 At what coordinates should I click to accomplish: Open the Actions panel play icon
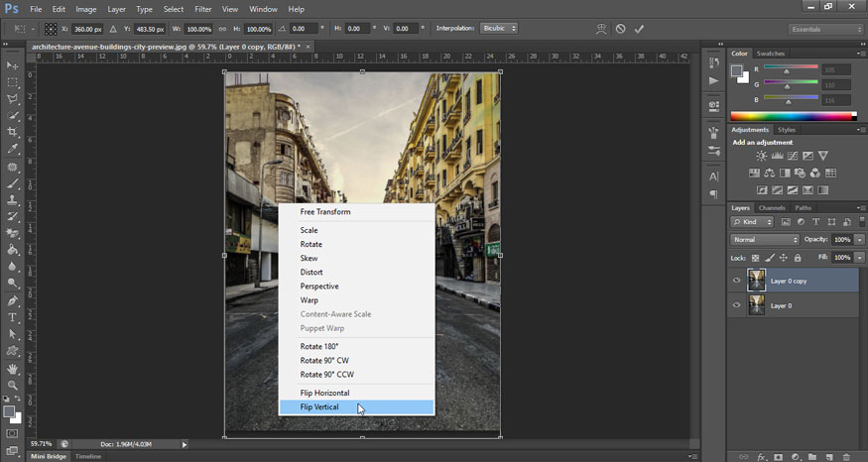coord(714,80)
